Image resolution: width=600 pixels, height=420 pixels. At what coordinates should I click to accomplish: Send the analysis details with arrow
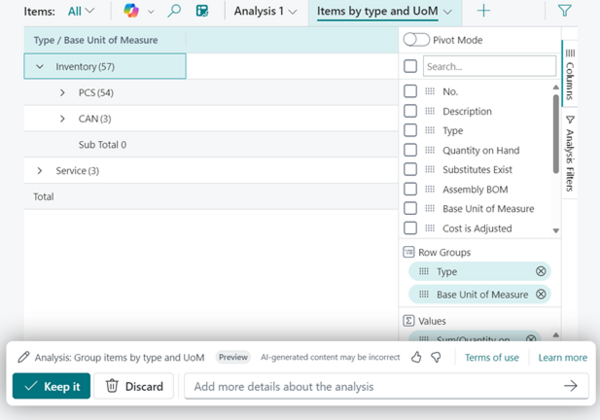[571, 386]
